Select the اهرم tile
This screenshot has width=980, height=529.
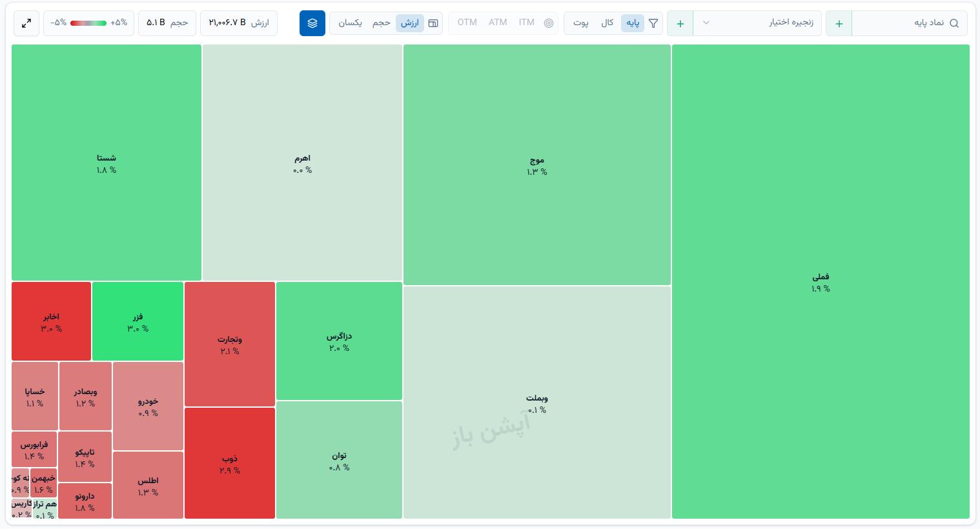(302, 163)
